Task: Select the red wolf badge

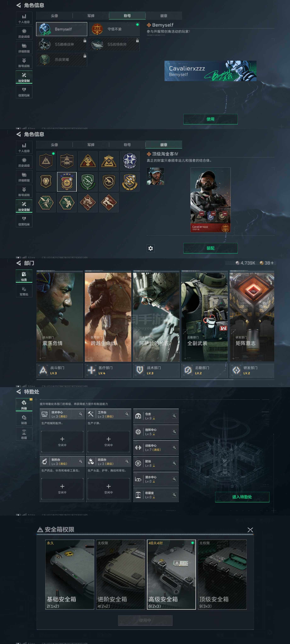Action: 88,203
